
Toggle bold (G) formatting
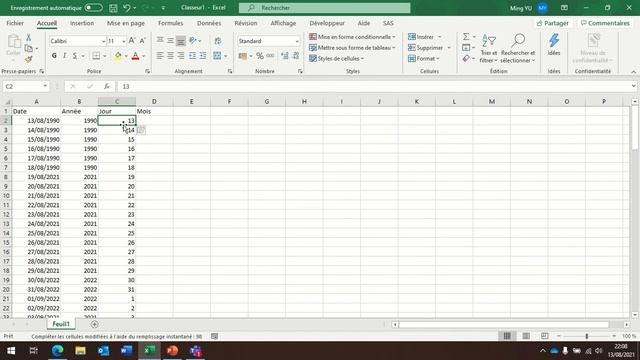[54, 56]
